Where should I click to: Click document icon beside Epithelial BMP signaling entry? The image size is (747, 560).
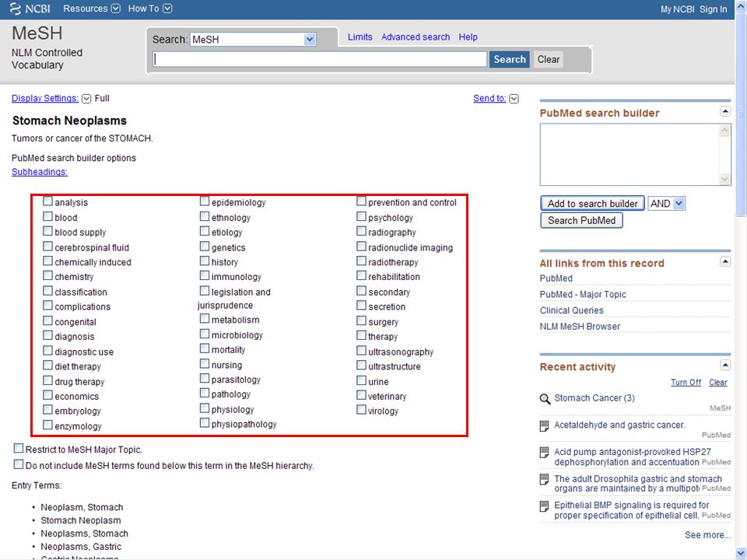[544, 506]
